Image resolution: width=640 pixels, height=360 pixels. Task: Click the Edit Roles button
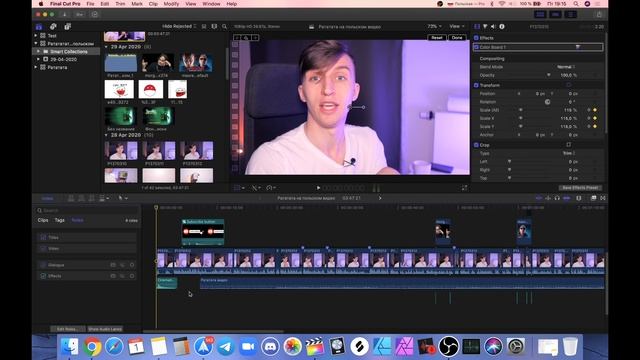pyautogui.click(x=68, y=329)
